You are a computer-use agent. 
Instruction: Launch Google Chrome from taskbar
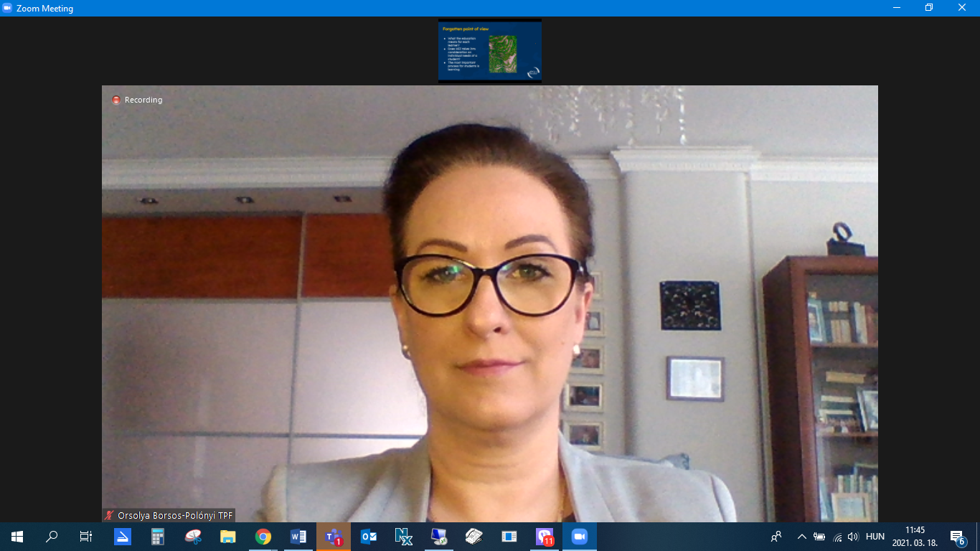[x=263, y=536]
